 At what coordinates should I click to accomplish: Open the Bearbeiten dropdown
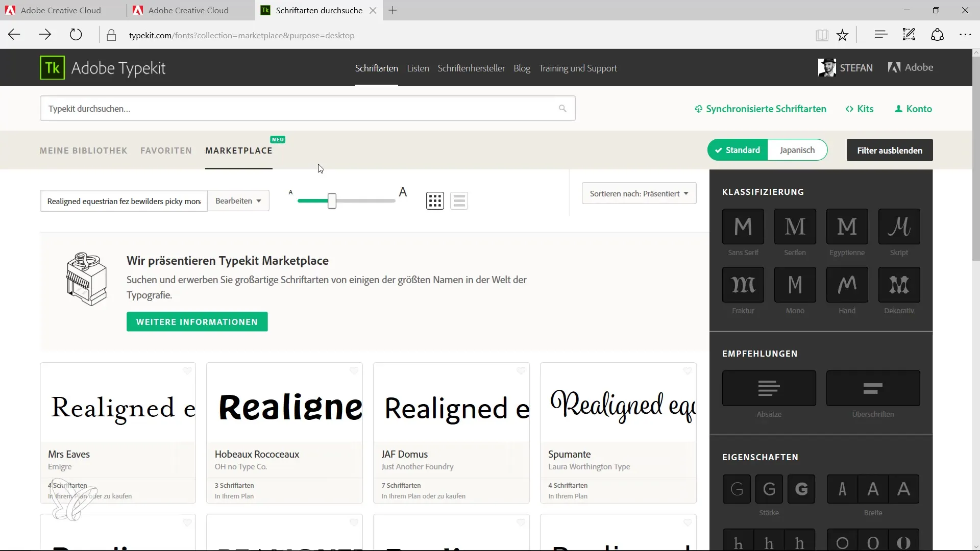coord(238,201)
